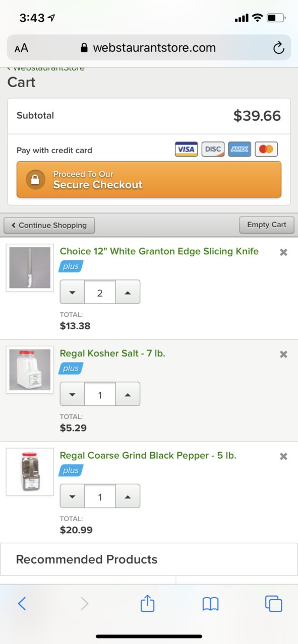The height and width of the screenshot is (644, 298).
Task: Increase the Kosher Salt quantity
Action: 128,394
